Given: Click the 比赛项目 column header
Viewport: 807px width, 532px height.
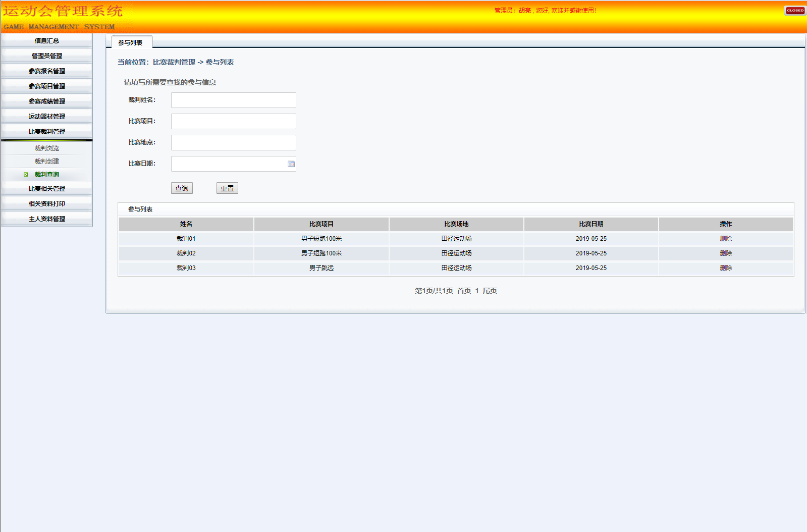Looking at the screenshot, I should [x=321, y=224].
